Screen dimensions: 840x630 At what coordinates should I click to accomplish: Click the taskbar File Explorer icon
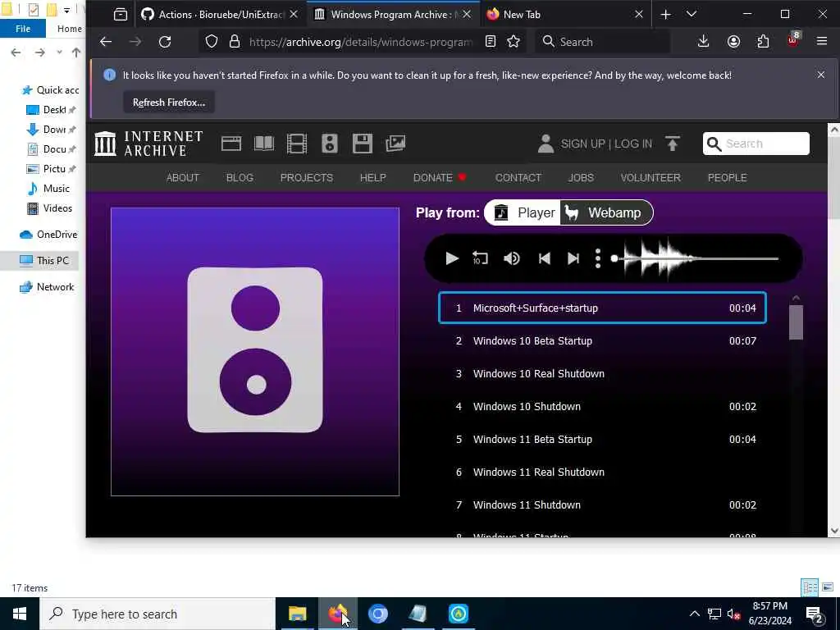[297, 614]
